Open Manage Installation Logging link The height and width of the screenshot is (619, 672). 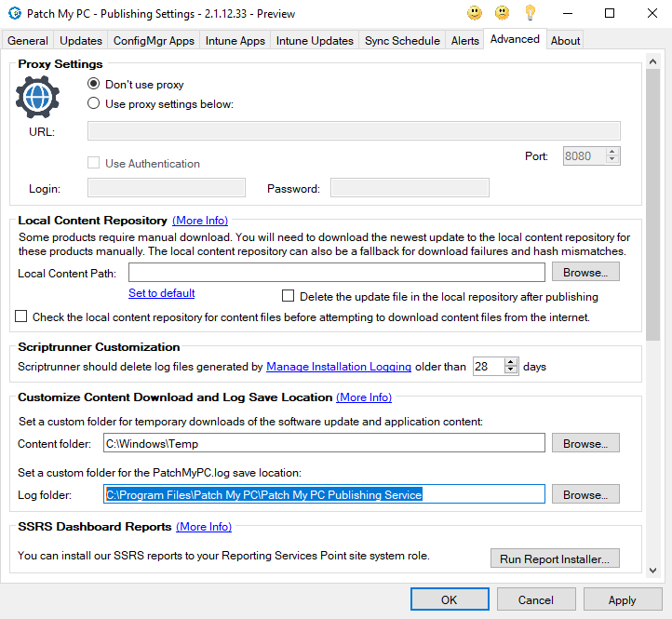(x=339, y=367)
